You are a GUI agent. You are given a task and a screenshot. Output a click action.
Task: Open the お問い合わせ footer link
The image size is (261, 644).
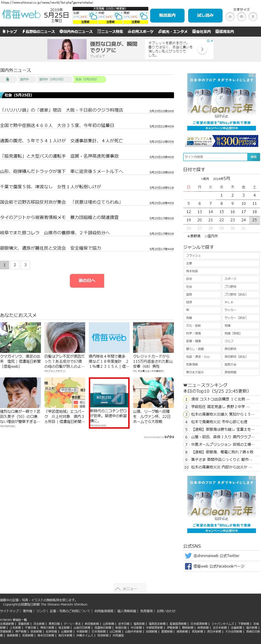(x=166, y=611)
